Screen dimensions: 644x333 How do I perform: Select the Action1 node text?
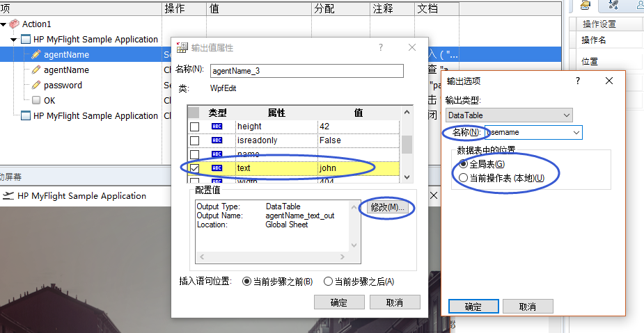coord(37,24)
